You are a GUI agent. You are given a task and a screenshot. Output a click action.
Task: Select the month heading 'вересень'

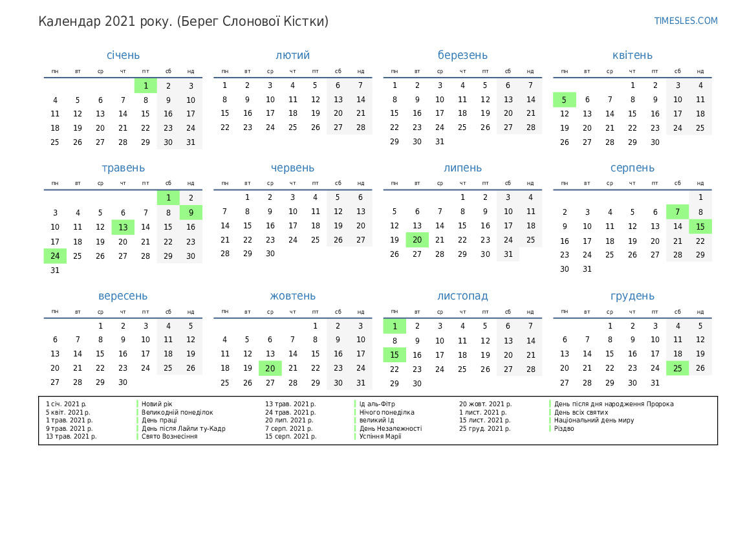pos(123,296)
